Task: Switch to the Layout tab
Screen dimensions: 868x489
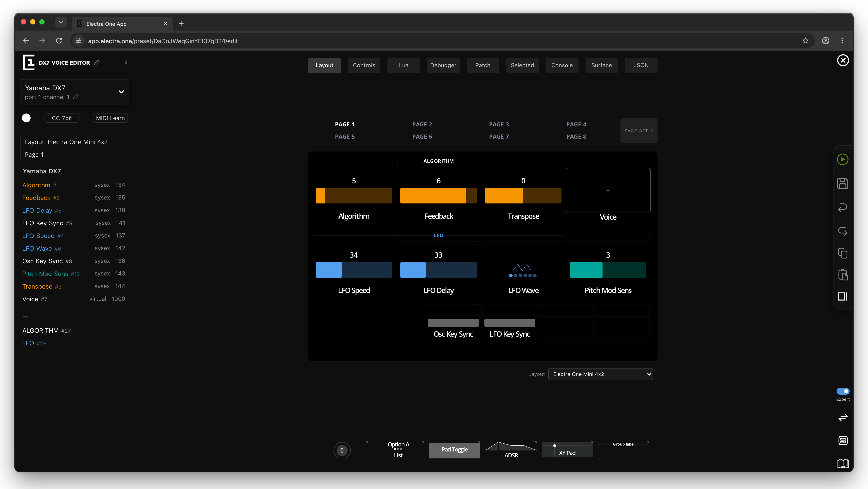Action: point(324,65)
